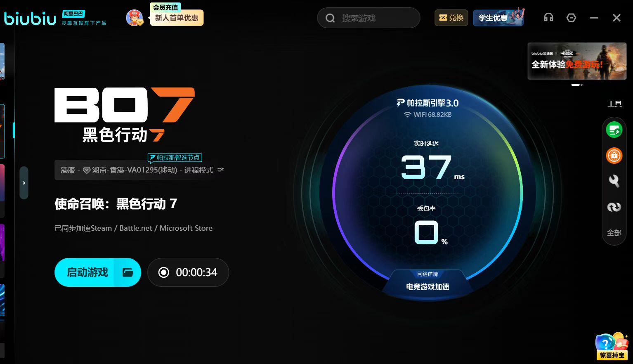Click node switch icon after 进程模式
Image resolution: width=633 pixels, height=364 pixels.
click(221, 170)
